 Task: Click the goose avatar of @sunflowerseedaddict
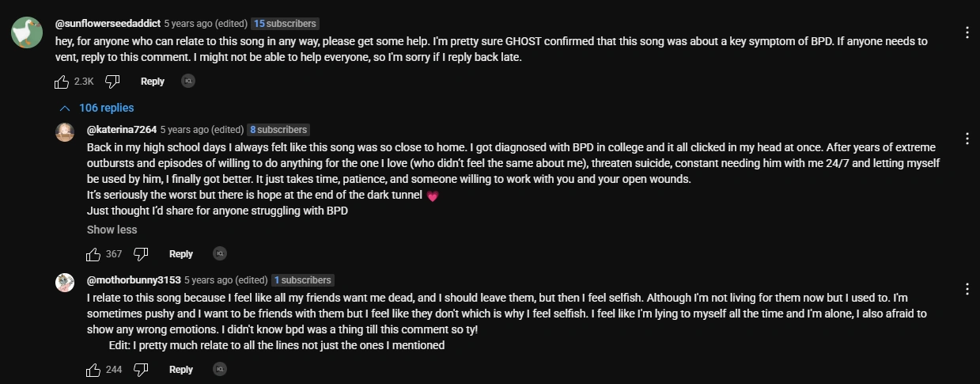click(x=27, y=33)
